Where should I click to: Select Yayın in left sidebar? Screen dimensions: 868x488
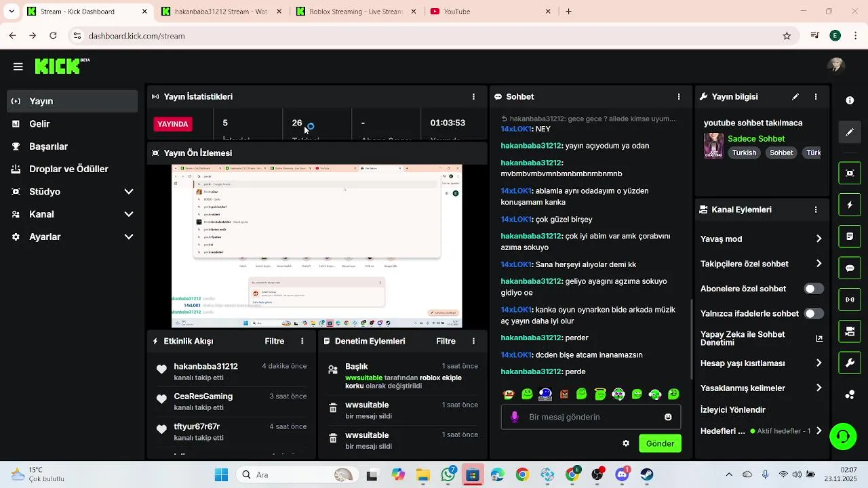73,101
